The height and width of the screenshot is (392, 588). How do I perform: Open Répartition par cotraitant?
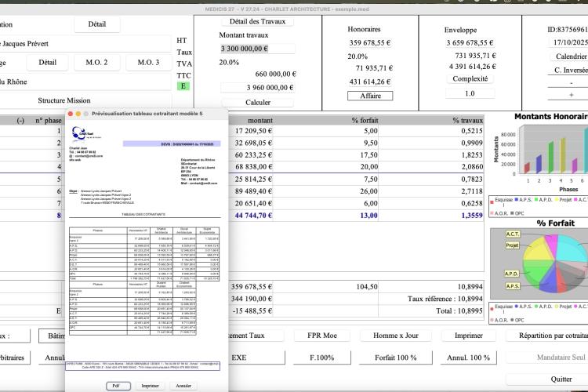pyautogui.click(x=547, y=336)
